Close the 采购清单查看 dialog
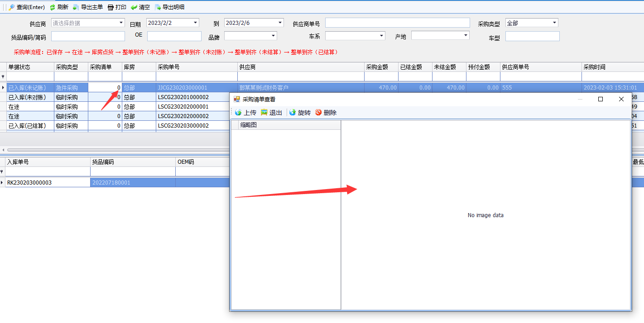Screen dimensions: 644x323 tap(621, 99)
